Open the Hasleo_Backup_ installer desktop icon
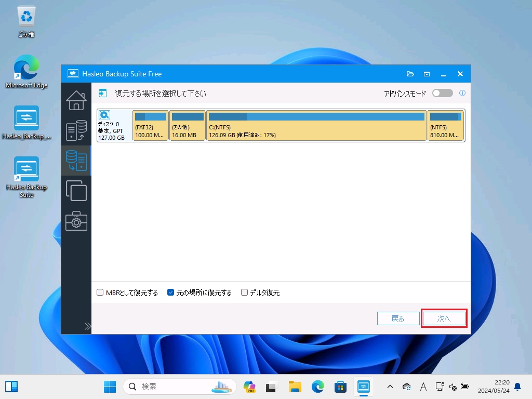Image resolution: width=532 pixels, height=399 pixels. [26, 123]
